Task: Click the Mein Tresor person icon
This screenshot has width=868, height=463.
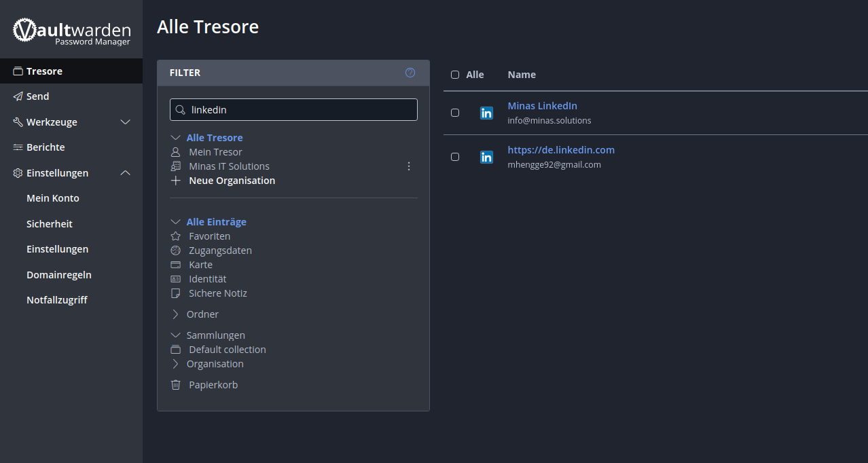Action: (176, 152)
